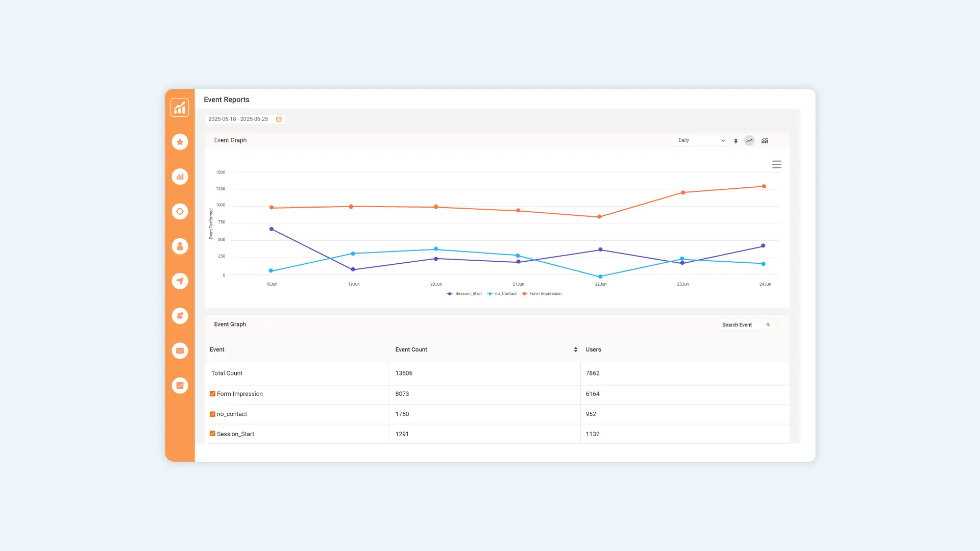
Task: Sort table by Event Count arrows
Action: coord(575,349)
